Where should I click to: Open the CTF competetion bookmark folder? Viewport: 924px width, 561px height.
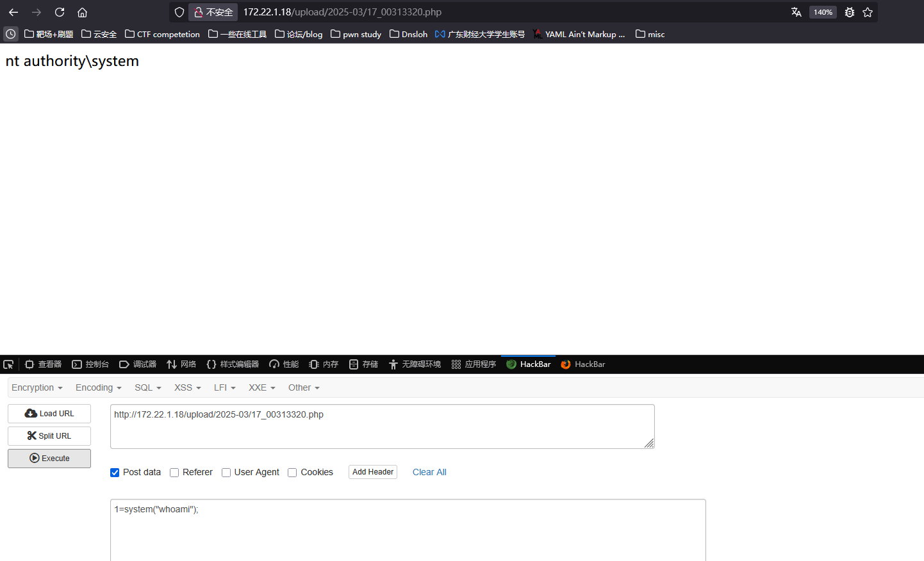(x=162, y=34)
